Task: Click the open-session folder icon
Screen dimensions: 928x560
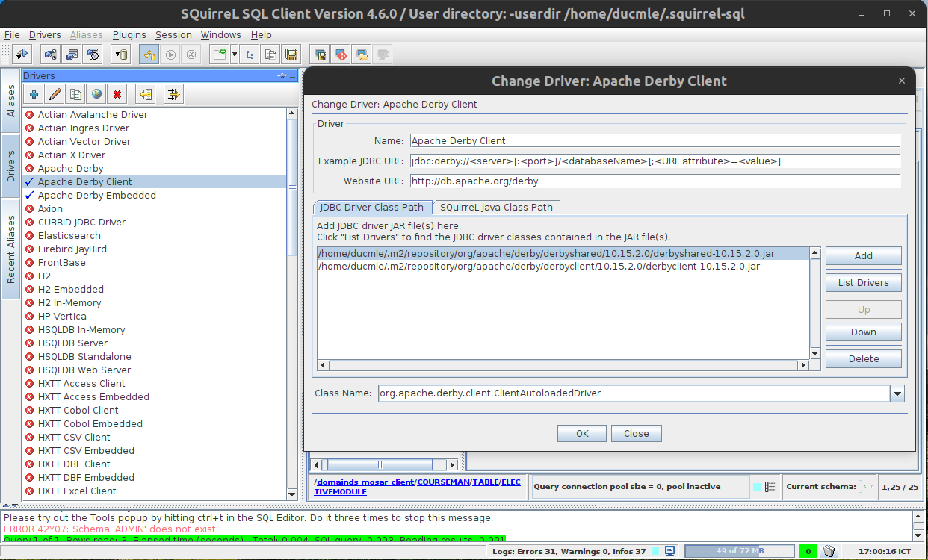Action: [362, 55]
